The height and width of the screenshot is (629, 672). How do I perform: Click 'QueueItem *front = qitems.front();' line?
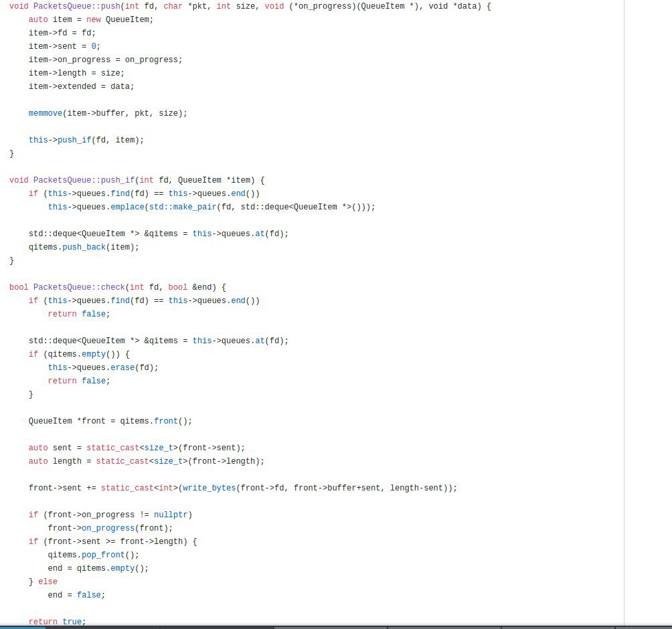110,421
